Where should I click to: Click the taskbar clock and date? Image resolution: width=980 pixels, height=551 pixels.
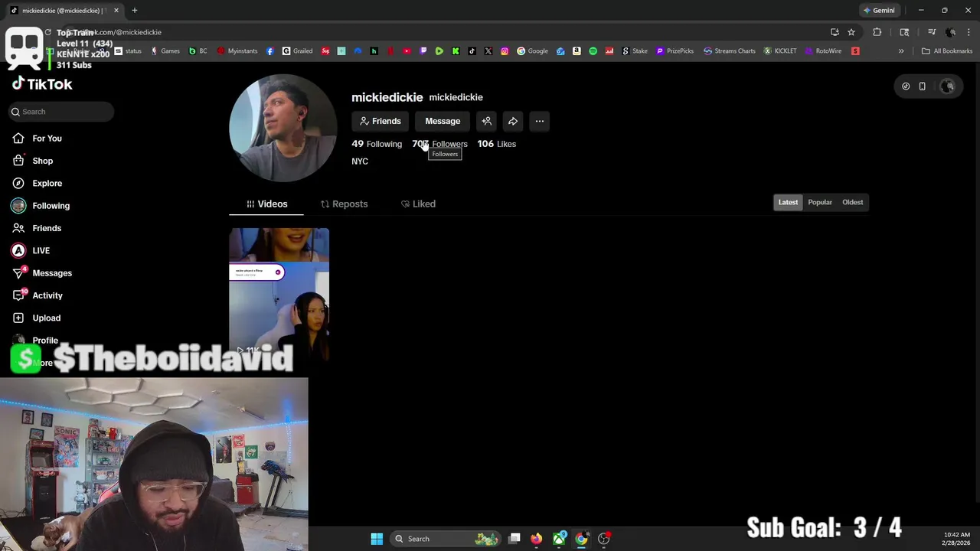957,539
